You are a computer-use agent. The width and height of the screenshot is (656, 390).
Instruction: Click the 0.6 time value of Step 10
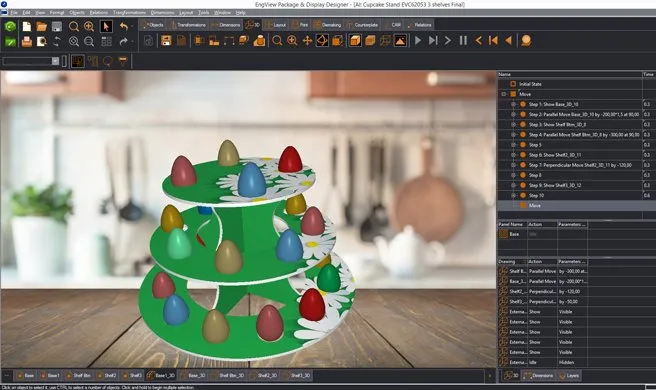click(x=647, y=195)
